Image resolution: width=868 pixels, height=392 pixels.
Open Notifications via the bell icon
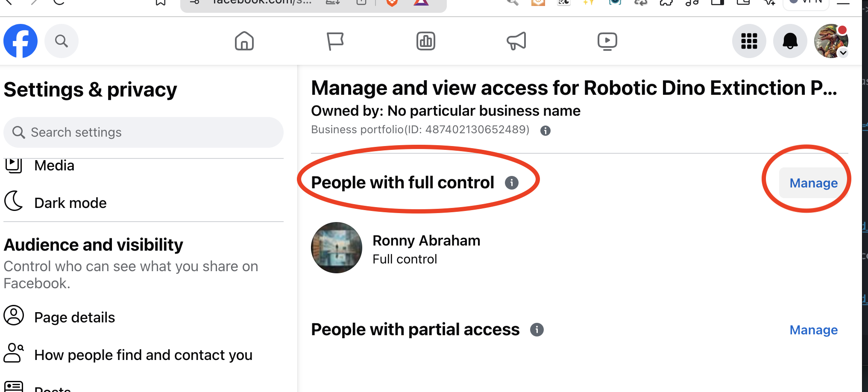click(790, 41)
